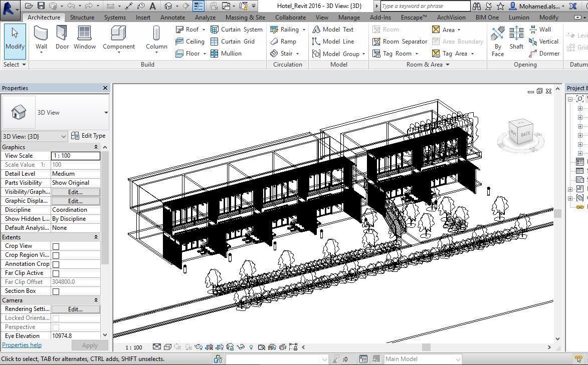Click the 1 : 100 view scale button in view control bar
The image size is (588, 365).
tap(133, 347)
